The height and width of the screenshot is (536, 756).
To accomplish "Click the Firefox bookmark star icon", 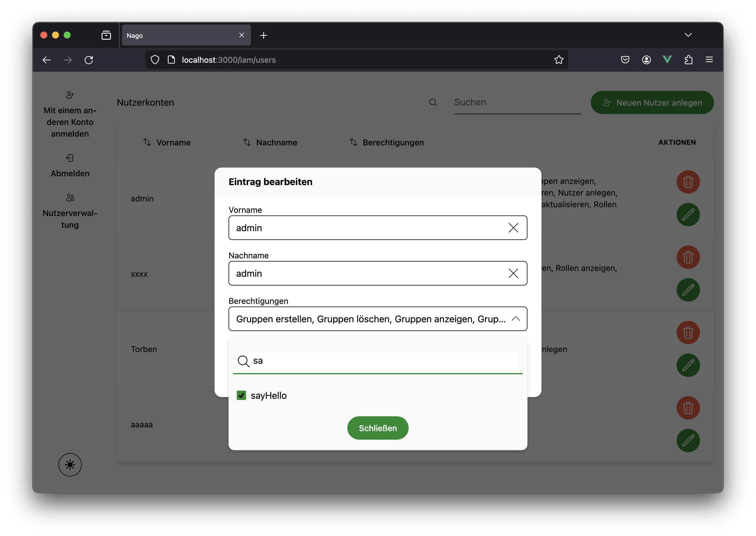I will pos(558,60).
